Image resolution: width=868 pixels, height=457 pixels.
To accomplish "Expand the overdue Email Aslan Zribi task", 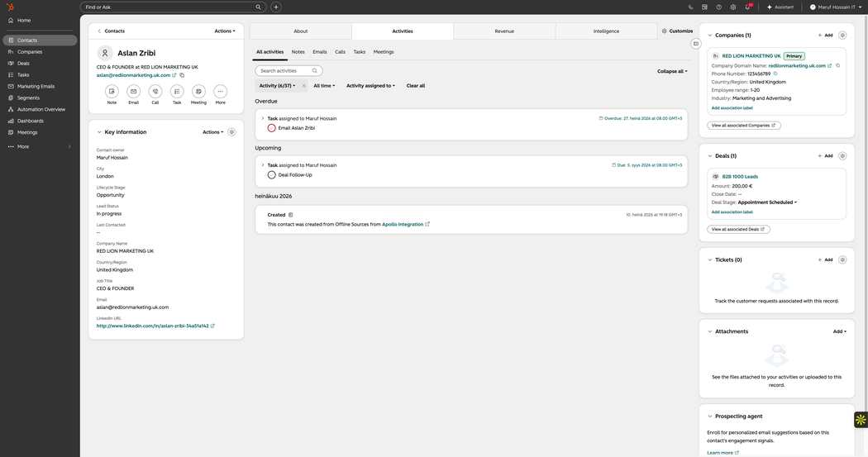I will pyautogui.click(x=262, y=118).
